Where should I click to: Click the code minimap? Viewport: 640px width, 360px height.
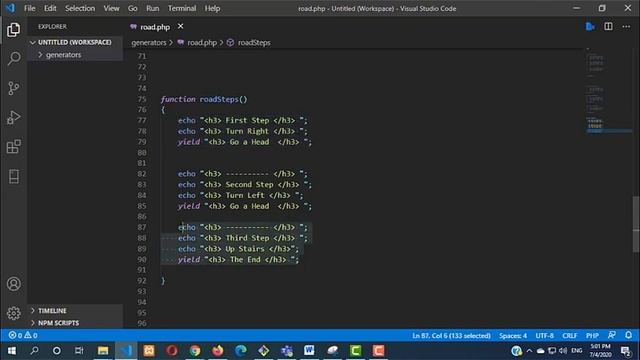pos(608,92)
